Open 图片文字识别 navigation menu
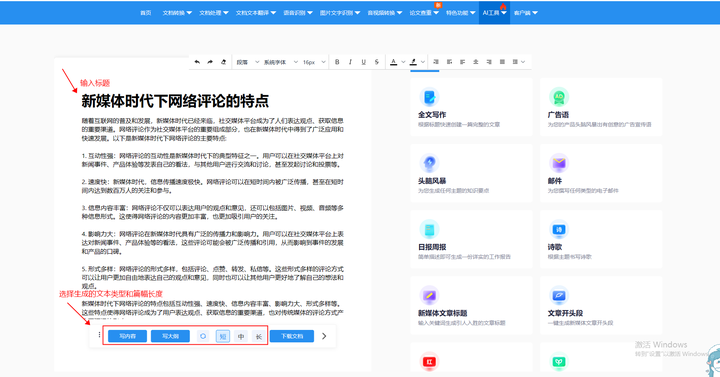The height and width of the screenshot is (377, 720). click(x=340, y=13)
